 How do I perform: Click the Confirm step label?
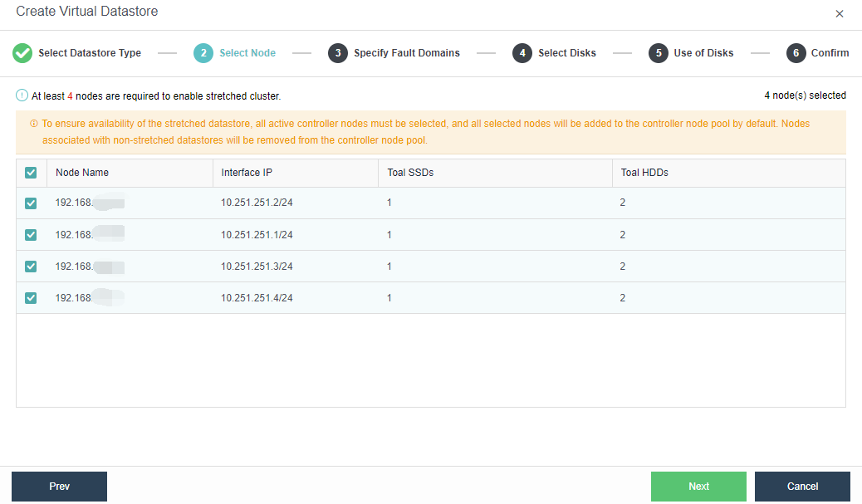[830, 52]
